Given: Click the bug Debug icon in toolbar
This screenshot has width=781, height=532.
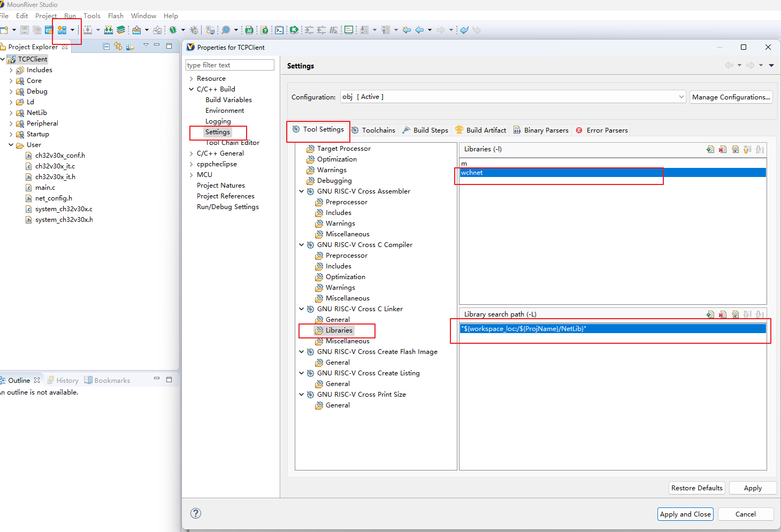Looking at the screenshot, I should (x=173, y=30).
